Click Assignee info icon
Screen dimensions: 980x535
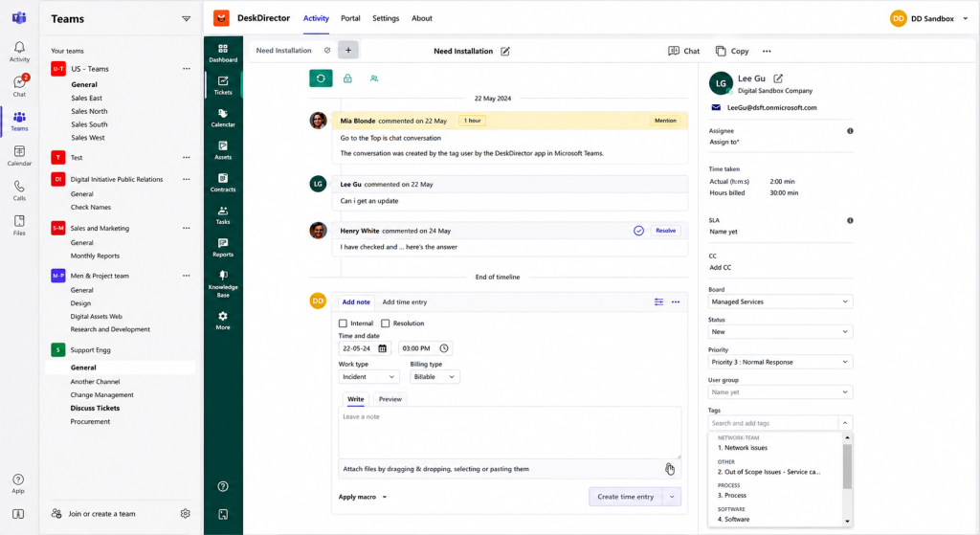click(850, 130)
